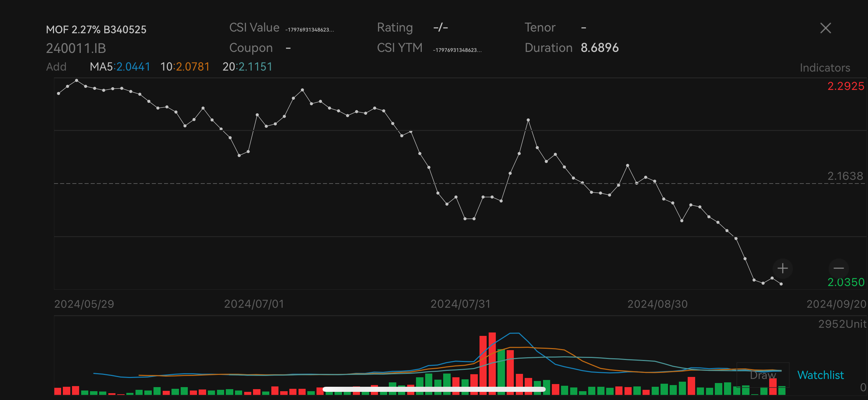The width and height of the screenshot is (868, 400).
Task: Select the MA5 2.0441 indicator
Action: (120, 67)
